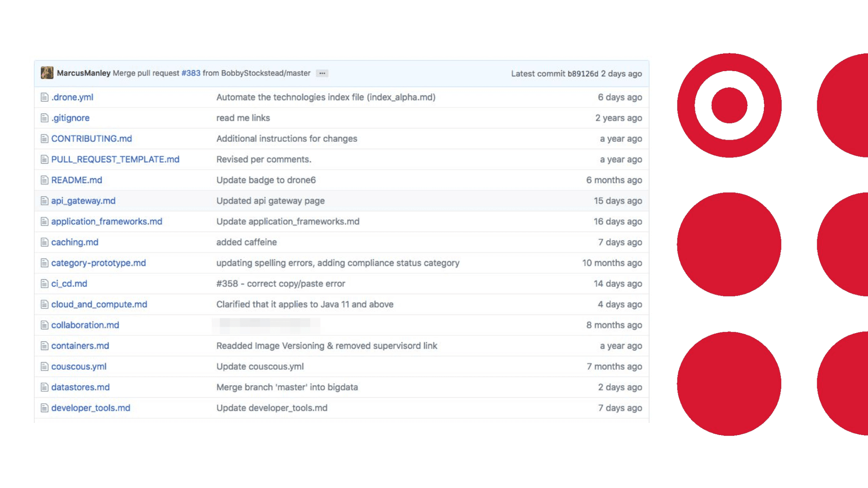Open datastores.md file
The image size is (868, 488).
tap(80, 387)
